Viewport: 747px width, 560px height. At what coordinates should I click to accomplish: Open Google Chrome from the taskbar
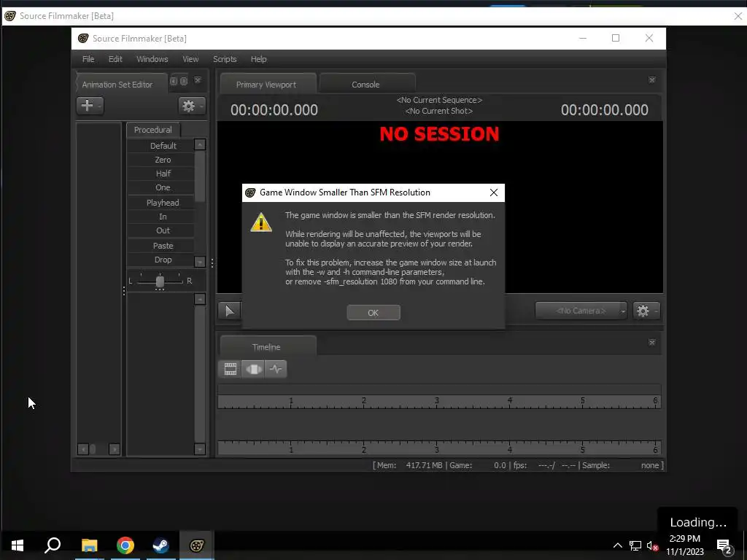point(125,545)
